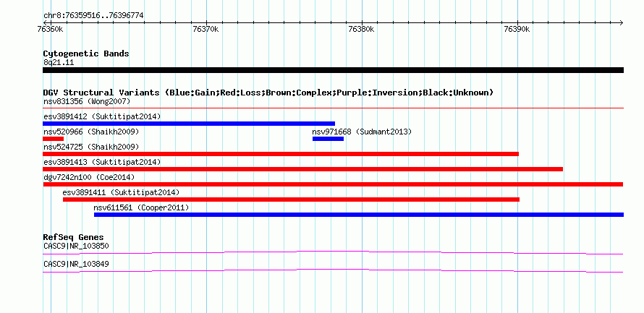The image size is (644, 313).
Task: Open variant label nsv520966 (Shaikh2009)
Action: point(91,132)
